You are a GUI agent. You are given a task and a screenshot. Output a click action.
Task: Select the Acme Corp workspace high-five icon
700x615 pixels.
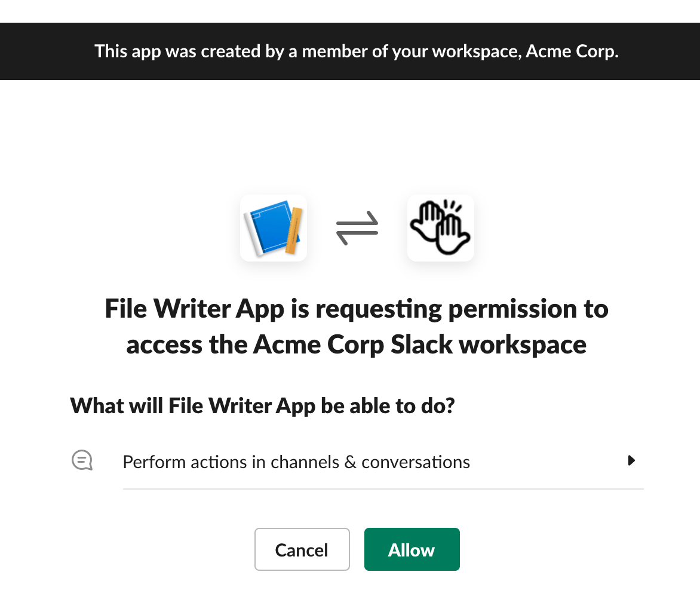440,227
